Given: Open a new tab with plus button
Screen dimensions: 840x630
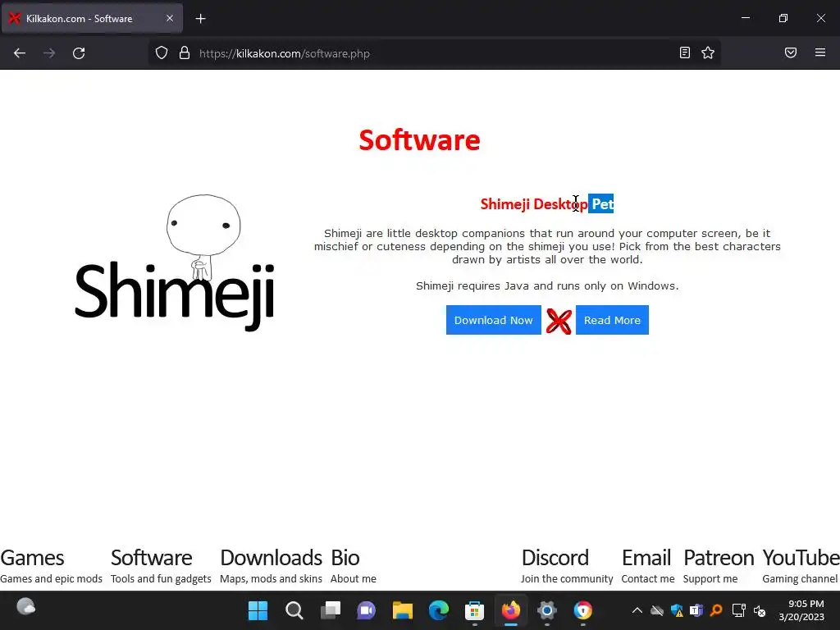Looking at the screenshot, I should click(x=200, y=19).
